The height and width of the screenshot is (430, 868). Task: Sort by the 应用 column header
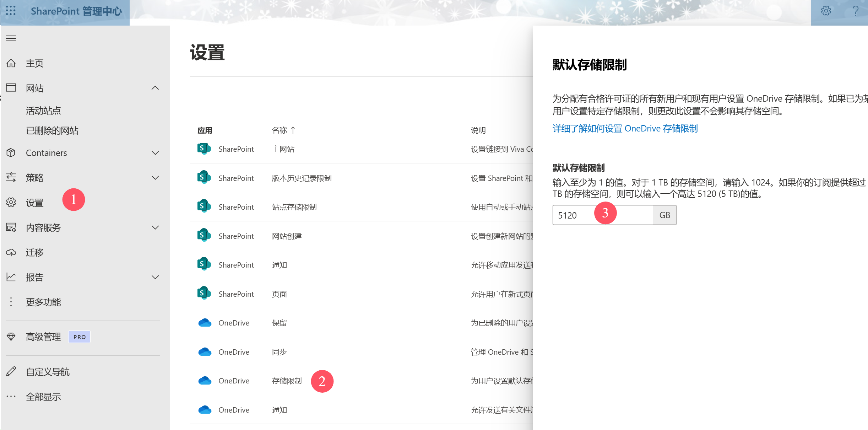205,130
